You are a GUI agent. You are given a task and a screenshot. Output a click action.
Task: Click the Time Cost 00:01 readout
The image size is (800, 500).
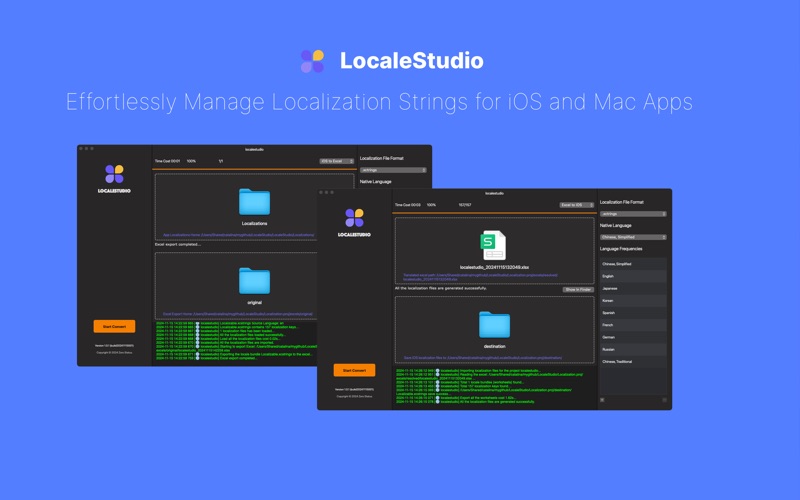[x=167, y=161]
